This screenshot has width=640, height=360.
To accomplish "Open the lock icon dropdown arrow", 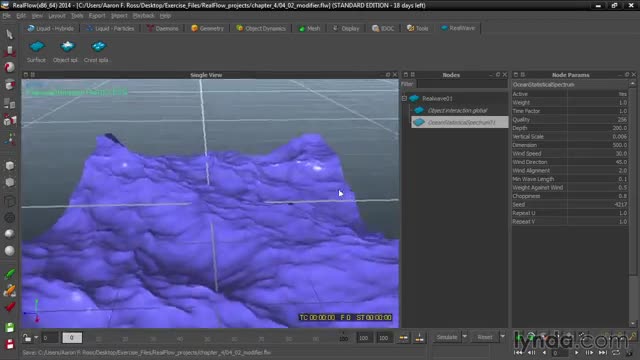I will click(x=36, y=338).
